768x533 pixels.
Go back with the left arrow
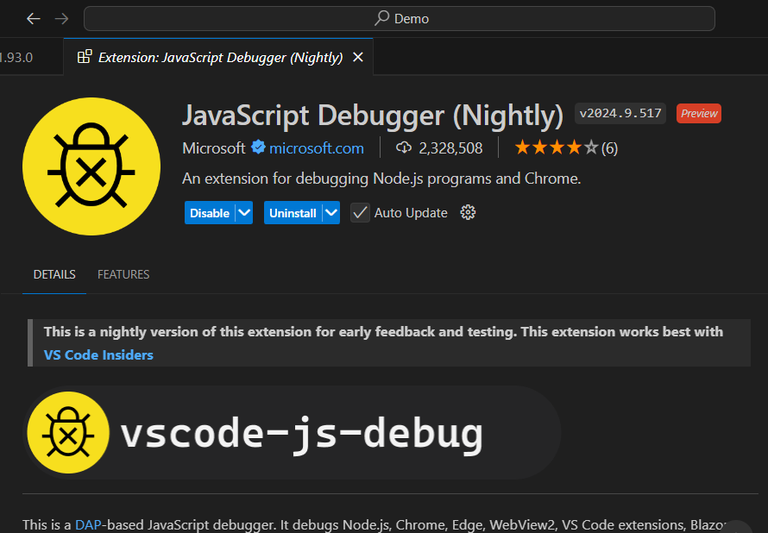pyautogui.click(x=33, y=19)
